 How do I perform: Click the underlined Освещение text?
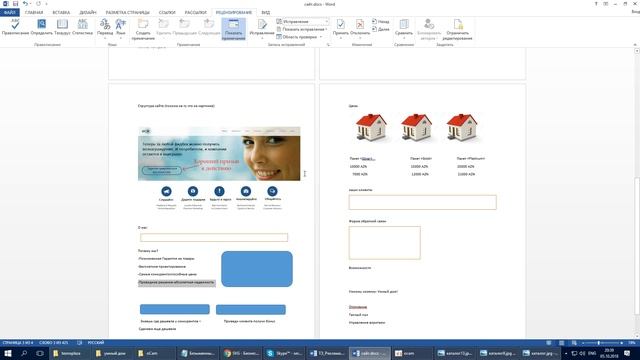[x=358, y=307]
